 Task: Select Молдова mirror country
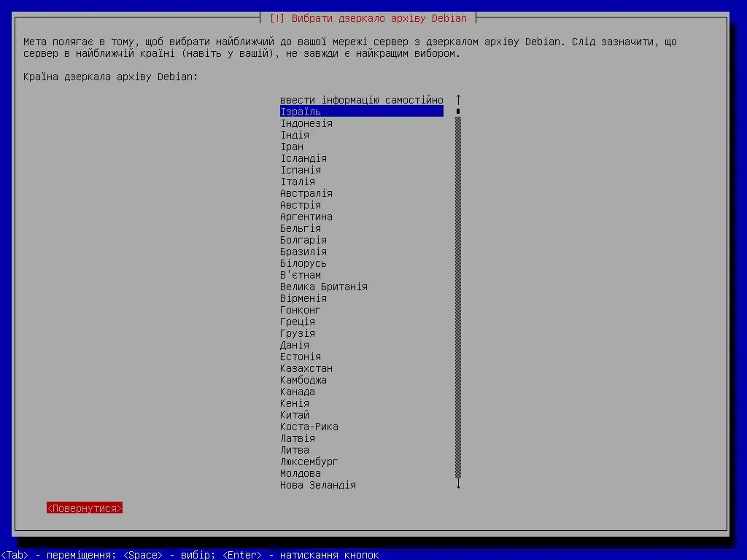point(362,473)
